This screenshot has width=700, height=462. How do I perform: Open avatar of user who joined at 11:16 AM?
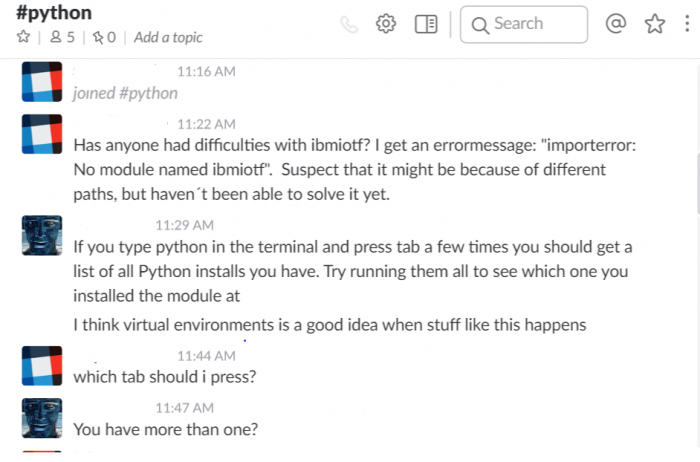pos(42,82)
